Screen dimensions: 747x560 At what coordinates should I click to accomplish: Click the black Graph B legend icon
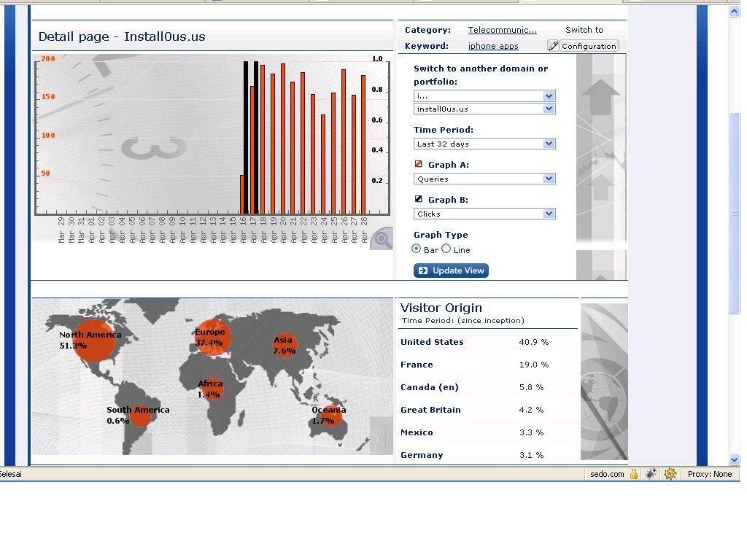[419, 199]
